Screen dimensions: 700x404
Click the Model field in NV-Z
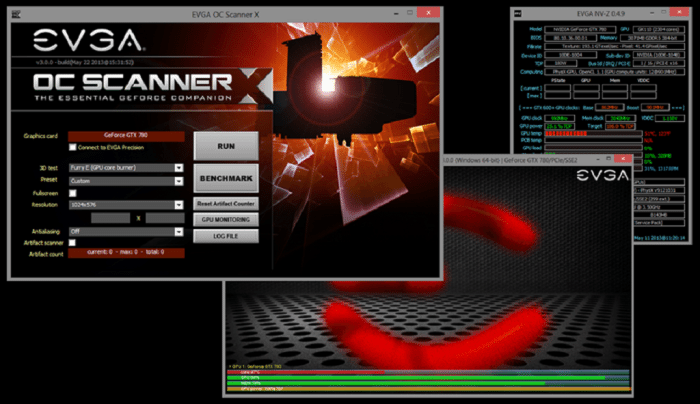pyautogui.click(x=580, y=29)
